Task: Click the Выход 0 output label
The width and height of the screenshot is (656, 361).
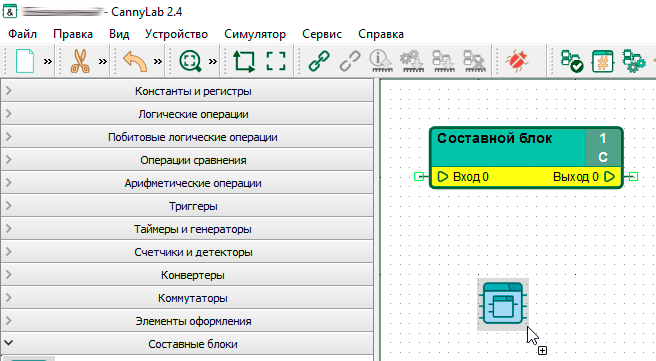Action: [576, 177]
